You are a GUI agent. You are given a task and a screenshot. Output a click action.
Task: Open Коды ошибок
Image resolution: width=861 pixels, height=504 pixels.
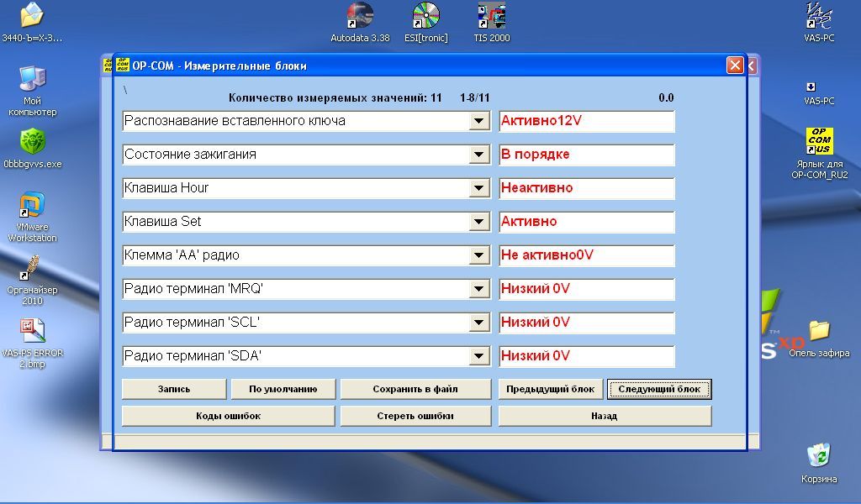coord(229,416)
